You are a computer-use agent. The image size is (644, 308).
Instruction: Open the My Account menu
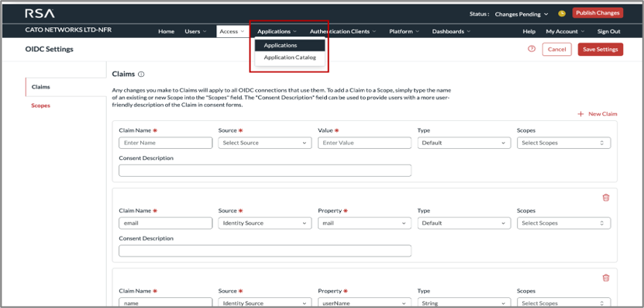[565, 31]
